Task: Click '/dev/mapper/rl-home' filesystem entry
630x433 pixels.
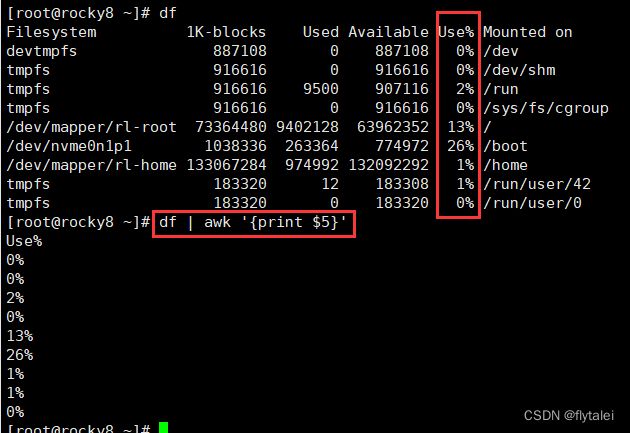Action: tap(92, 165)
